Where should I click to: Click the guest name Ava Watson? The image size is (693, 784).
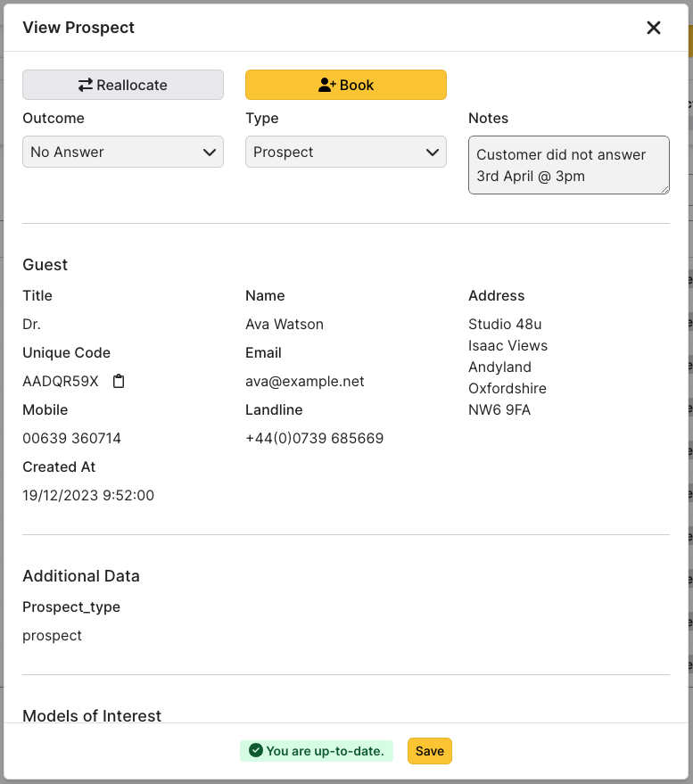tap(285, 325)
